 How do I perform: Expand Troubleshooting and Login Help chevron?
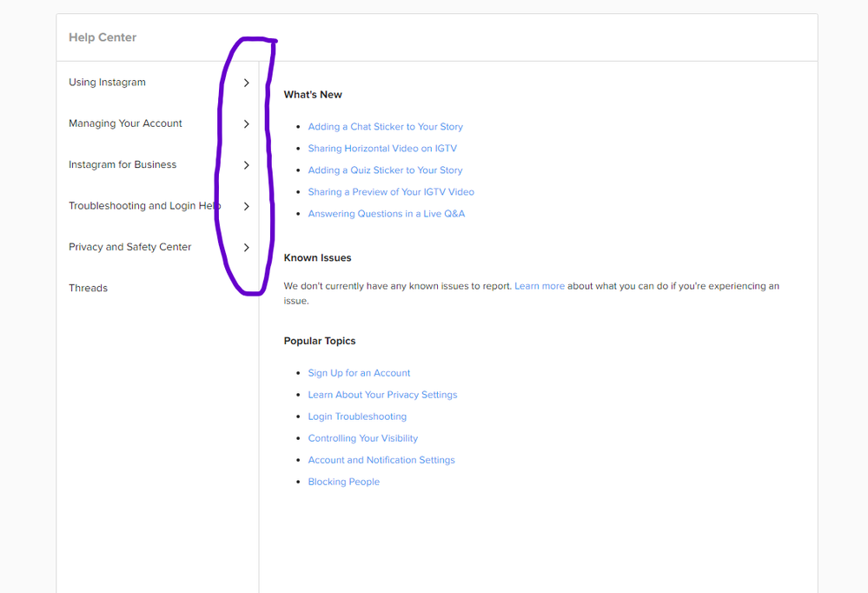247,206
